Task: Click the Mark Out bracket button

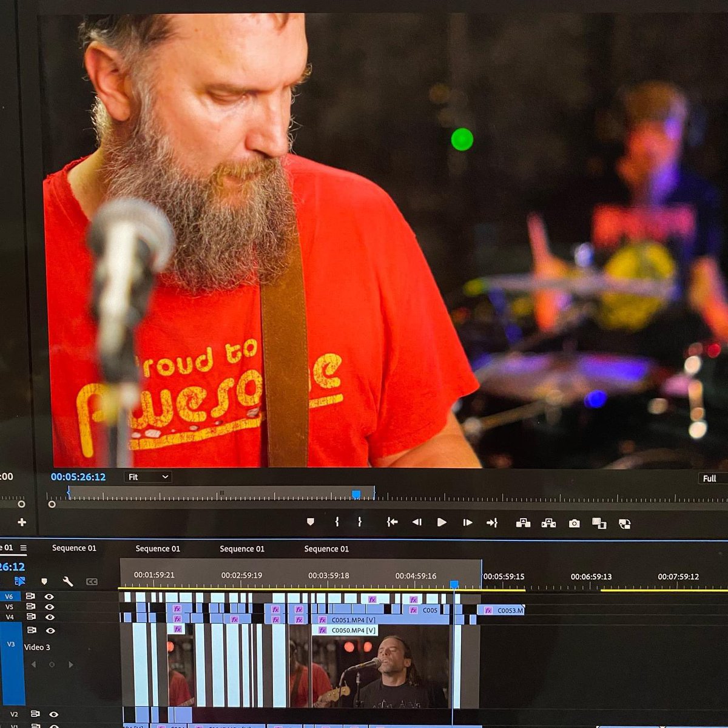Action: coord(360,522)
